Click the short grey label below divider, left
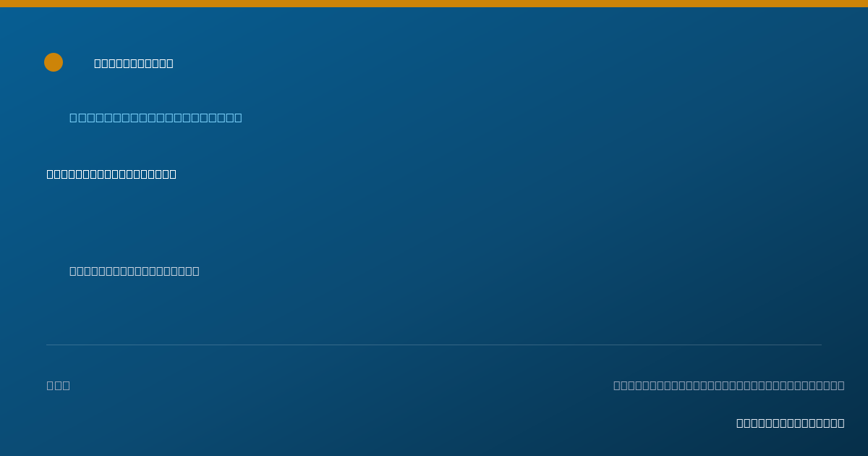 pos(59,385)
